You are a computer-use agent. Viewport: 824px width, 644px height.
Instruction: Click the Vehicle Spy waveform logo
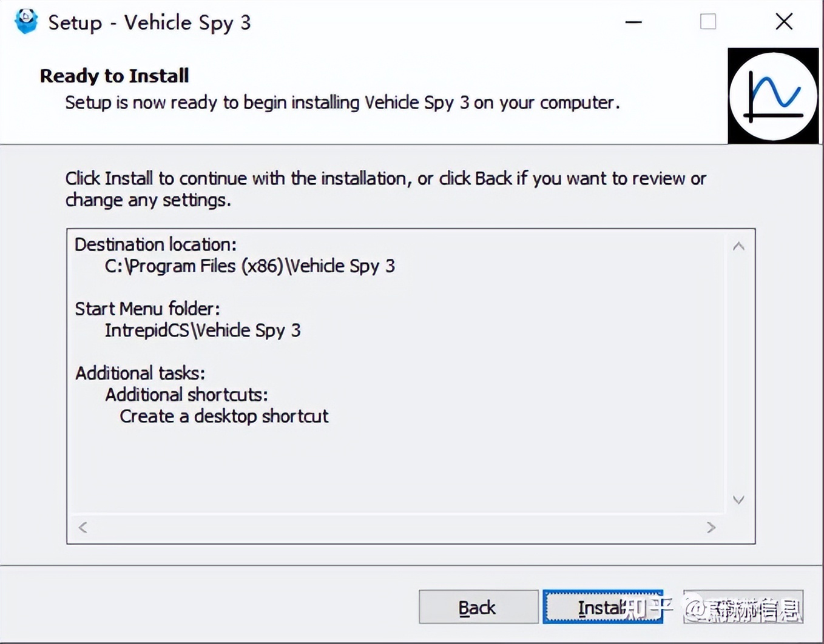[772, 96]
